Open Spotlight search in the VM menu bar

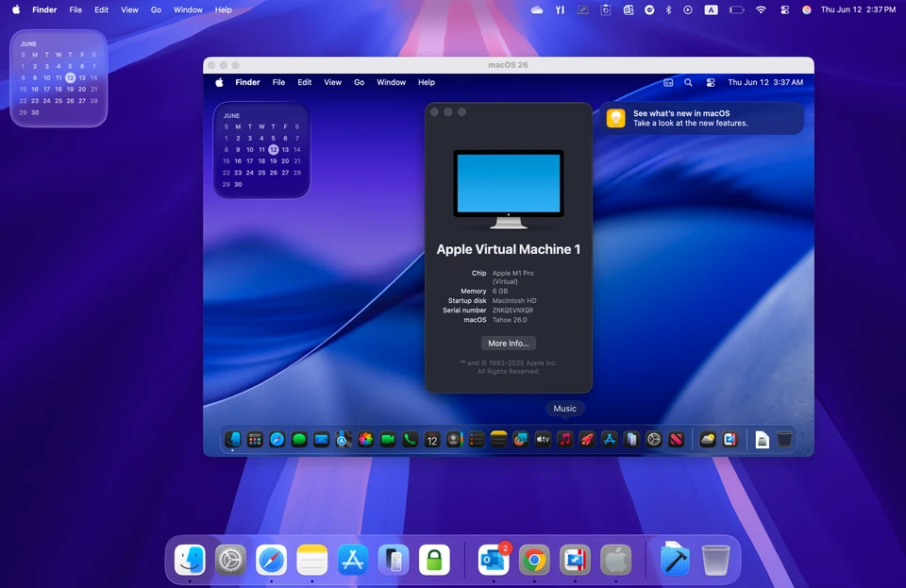pos(689,82)
